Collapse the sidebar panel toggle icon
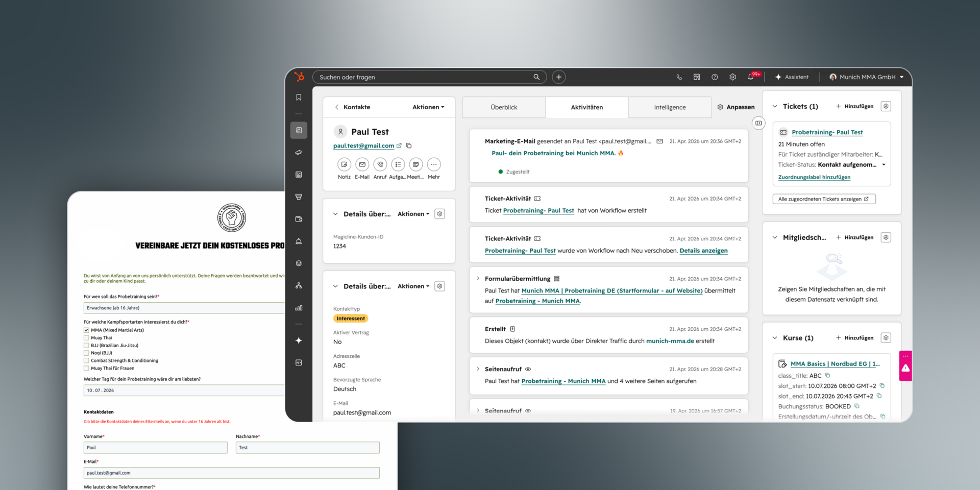The image size is (980, 490). 759,123
